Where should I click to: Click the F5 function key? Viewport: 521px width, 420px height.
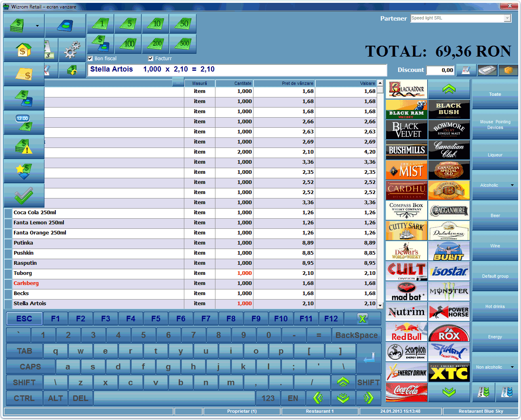click(156, 319)
